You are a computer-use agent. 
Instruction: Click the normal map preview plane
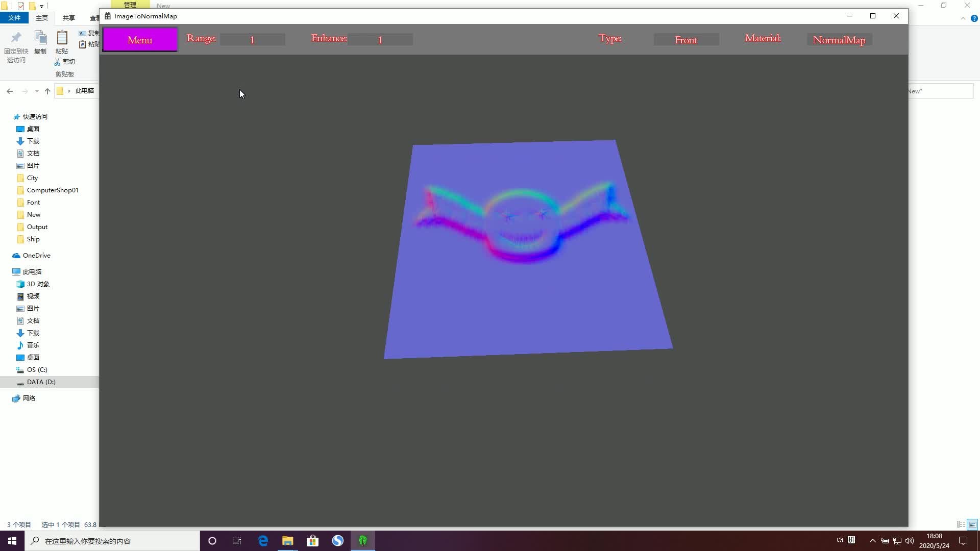click(x=528, y=296)
